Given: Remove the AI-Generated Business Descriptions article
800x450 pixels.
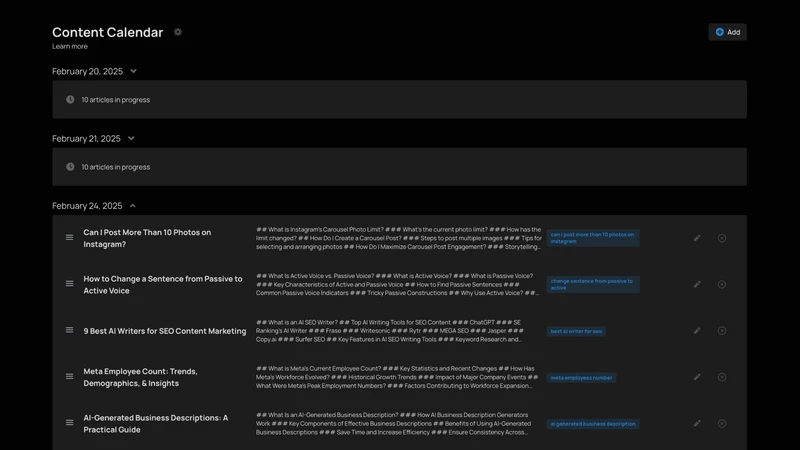Looking at the screenshot, I should click(x=722, y=423).
